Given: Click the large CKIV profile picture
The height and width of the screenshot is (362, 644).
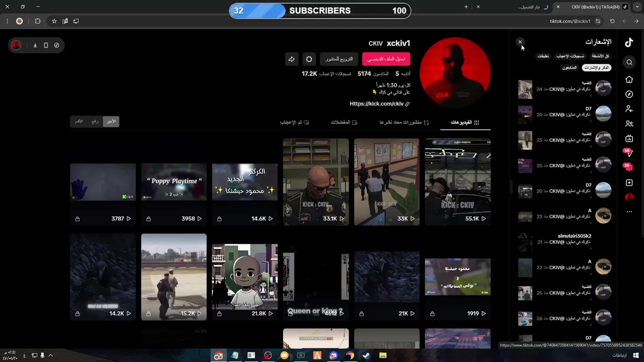Looking at the screenshot, I should (x=455, y=72).
